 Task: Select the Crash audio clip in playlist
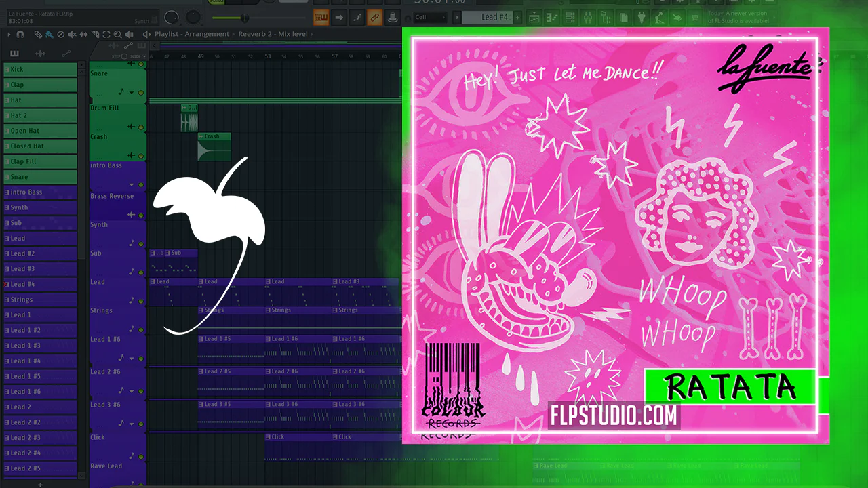point(214,146)
